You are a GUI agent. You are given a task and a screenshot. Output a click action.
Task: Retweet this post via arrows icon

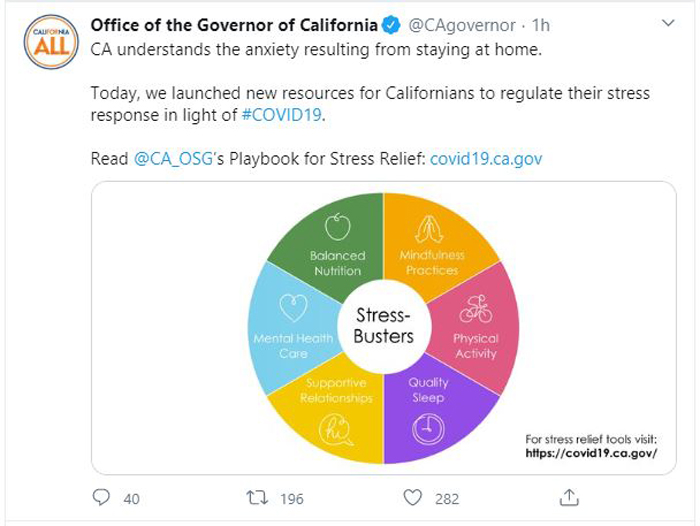258,497
